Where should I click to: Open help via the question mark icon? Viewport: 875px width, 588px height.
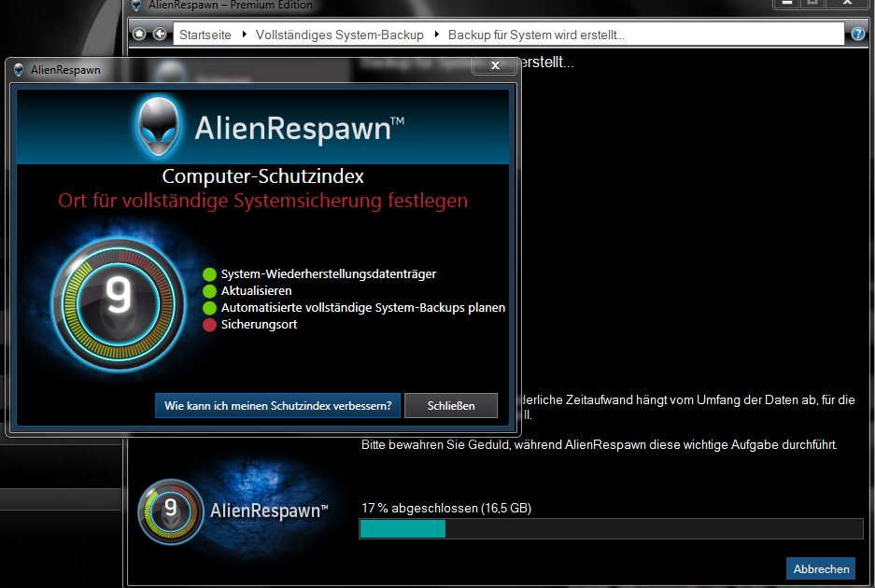click(x=858, y=35)
